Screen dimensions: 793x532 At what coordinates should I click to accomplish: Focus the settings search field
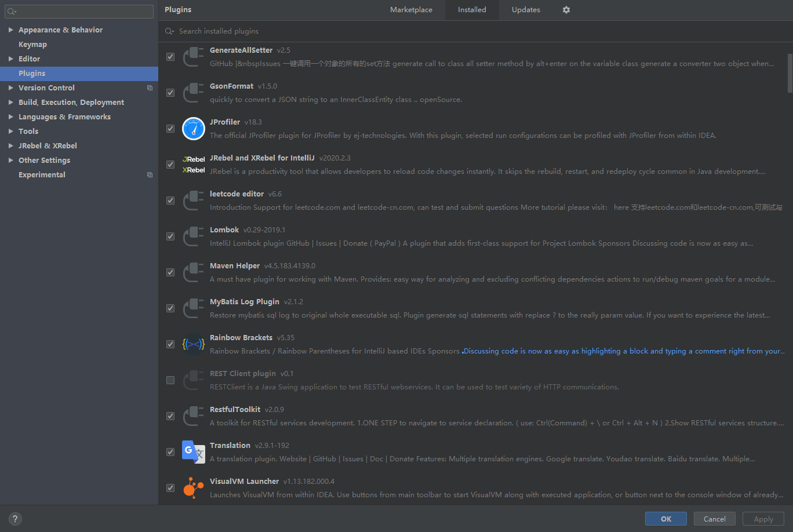[x=79, y=12]
